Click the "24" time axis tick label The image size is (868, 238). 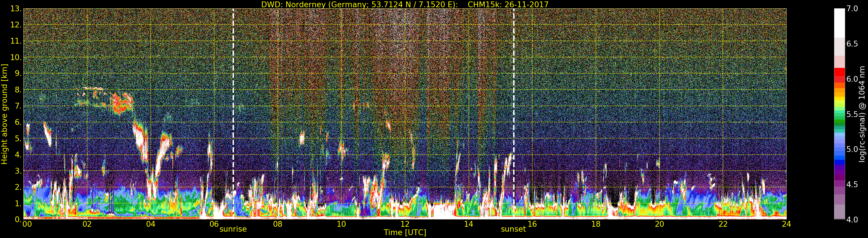[x=786, y=224]
